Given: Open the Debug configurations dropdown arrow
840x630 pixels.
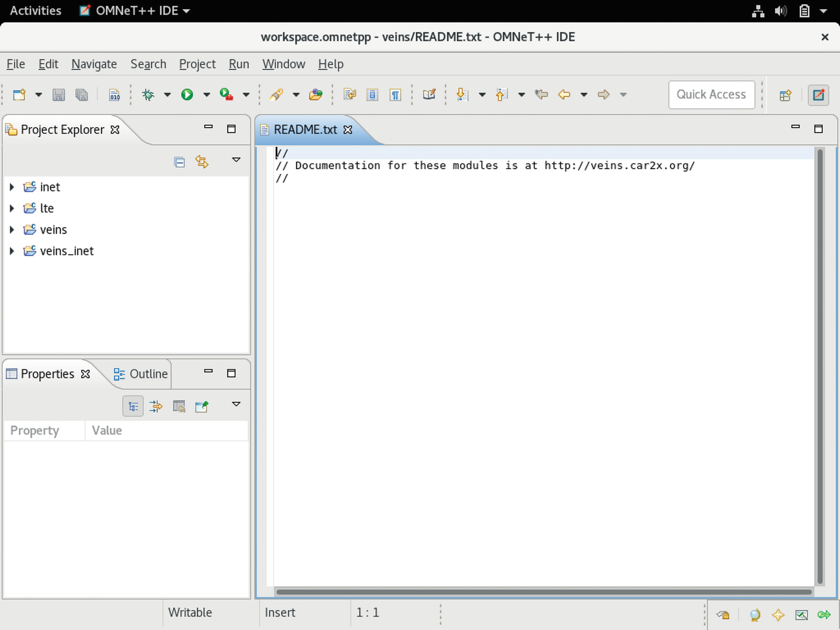Looking at the screenshot, I should 167,94.
